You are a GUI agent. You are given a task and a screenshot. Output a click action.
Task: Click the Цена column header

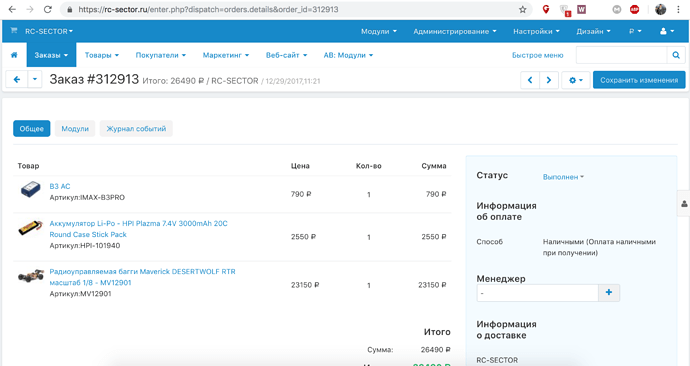tap(300, 166)
